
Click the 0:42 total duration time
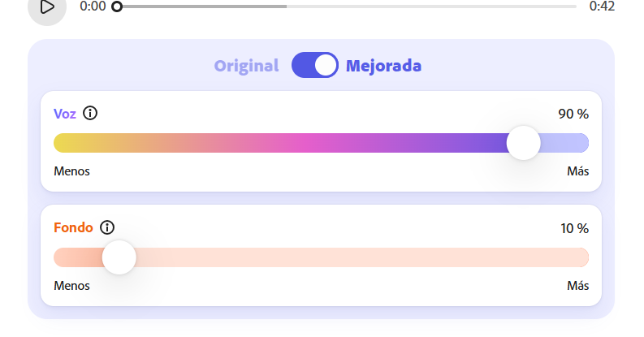pos(602,6)
